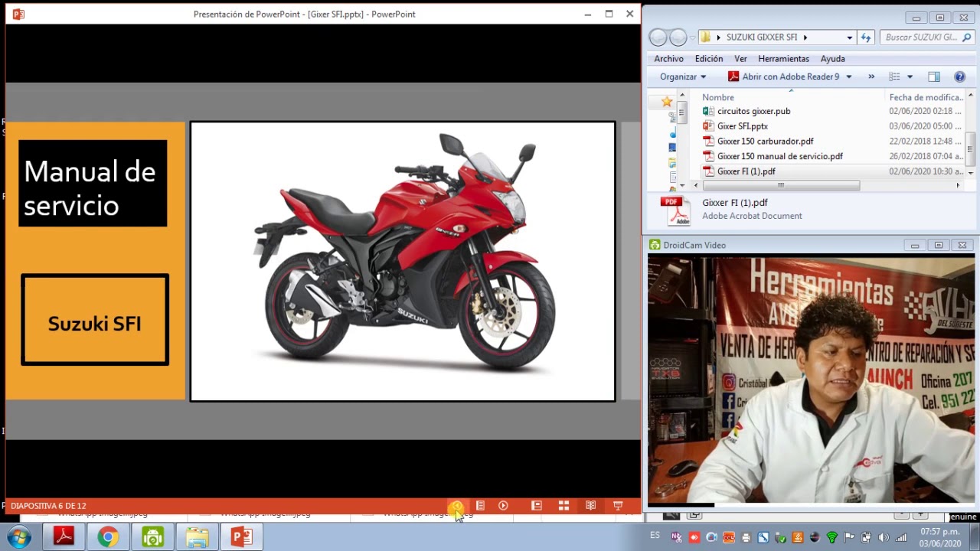The image size is (980, 551).
Task: Expand arrow after SUZUKI GIXXER SFI breadcrumb
Action: tap(805, 37)
